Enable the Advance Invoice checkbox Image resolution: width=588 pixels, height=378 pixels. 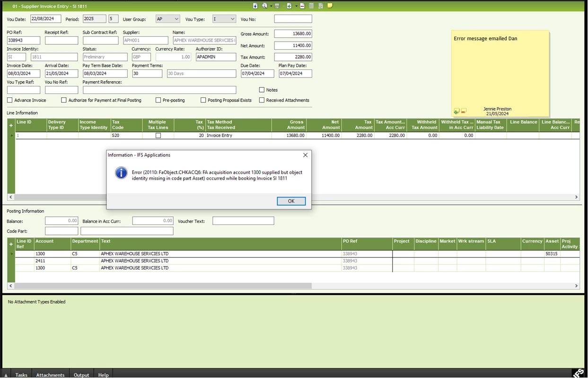pyautogui.click(x=9, y=100)
